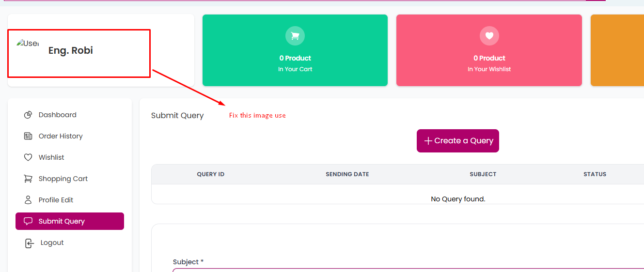The image size is (644, 272).
Task: Click the Submit Query chat bubble icon
Action: tap(28, 221)
